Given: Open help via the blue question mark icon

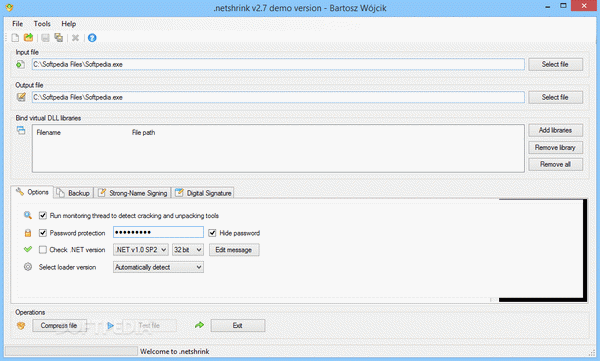Looking at the screenshot, I should pyautogui.click(x=92, y=38).
